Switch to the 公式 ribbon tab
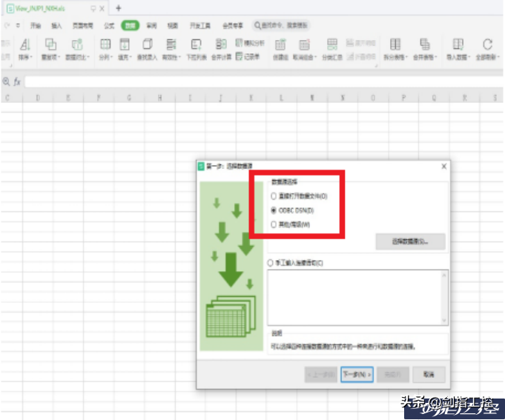This screenshot has width=505, height=420. click(108, 25)
